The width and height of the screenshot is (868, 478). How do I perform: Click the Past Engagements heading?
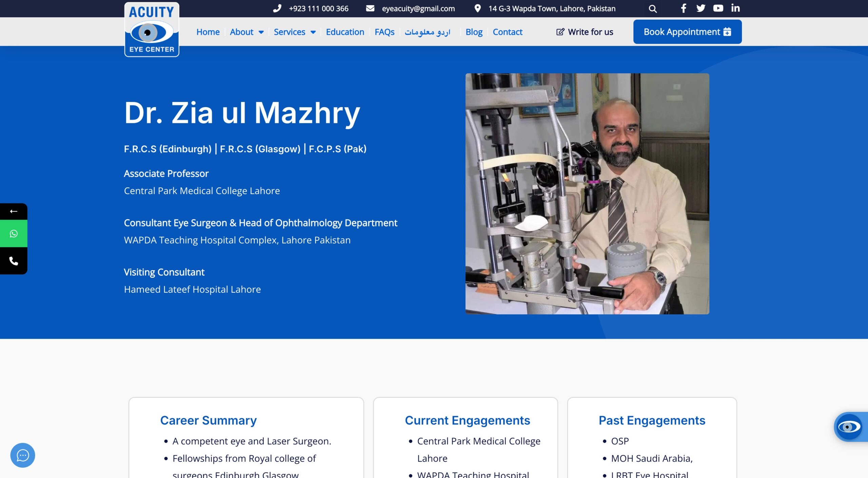pyautogui.click(x=652, y=420)
